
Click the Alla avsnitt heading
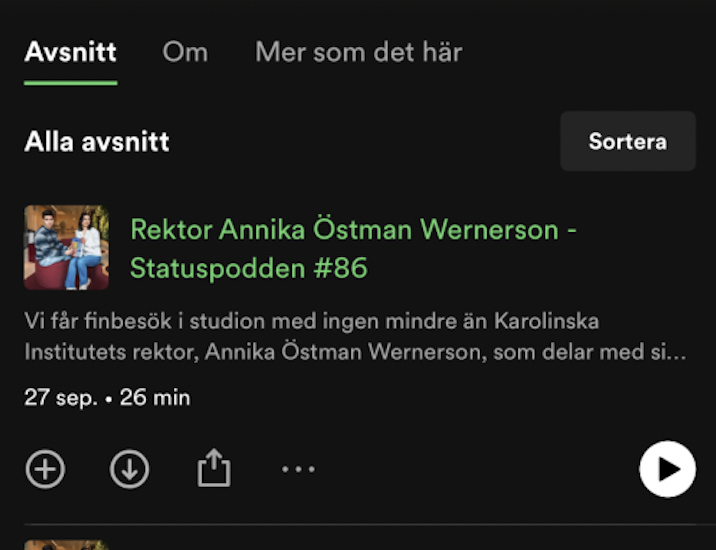[x=97, y=141]
